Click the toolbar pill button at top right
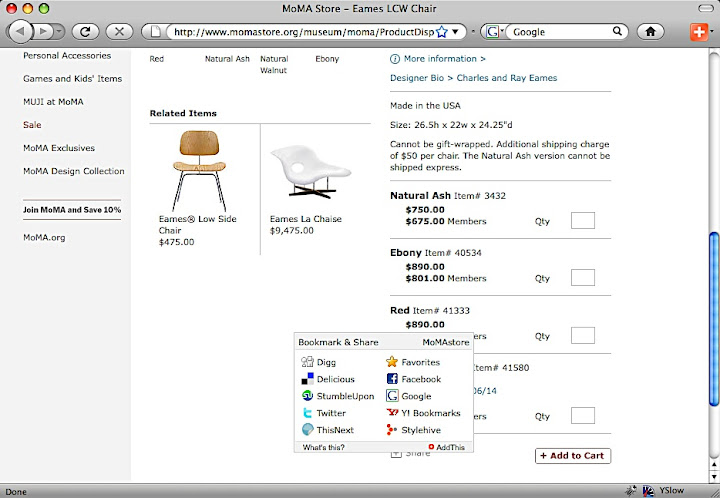Viewport: 720px width, 498px height. [706, 8]
